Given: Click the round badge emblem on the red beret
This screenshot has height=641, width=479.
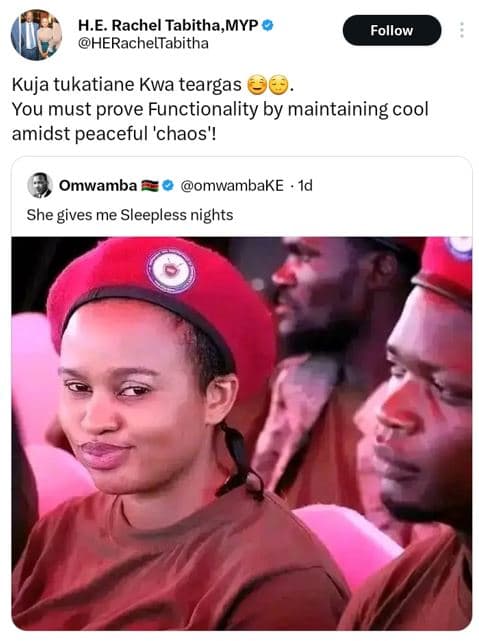Looking at the screenshot, I should pyautogui.click(x=171, y=270).
